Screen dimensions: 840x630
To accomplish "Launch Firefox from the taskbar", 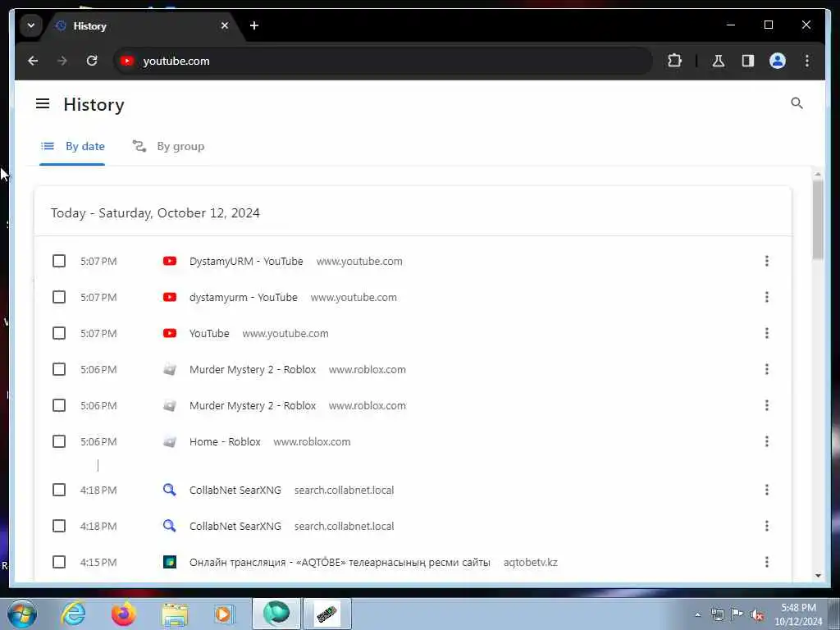I will point(123,614).
